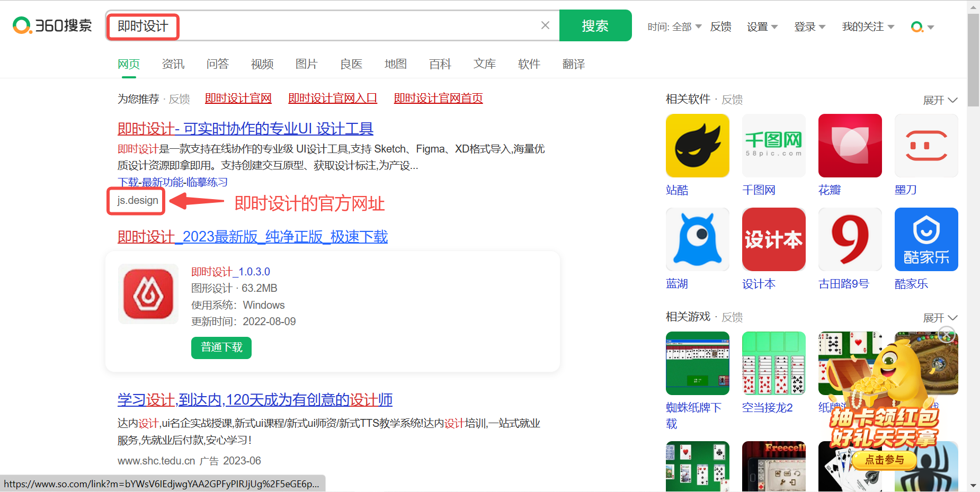
Task: Click the page vertical scrollbar thumb
Action: [x=973, y=60]
